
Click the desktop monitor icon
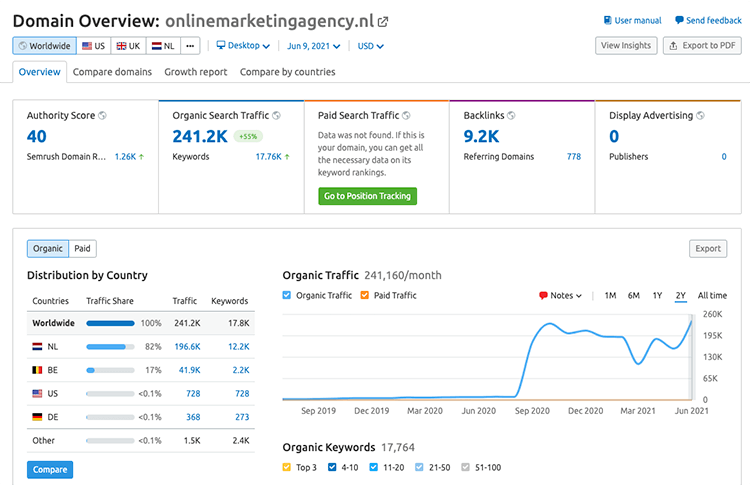(221, 45)
